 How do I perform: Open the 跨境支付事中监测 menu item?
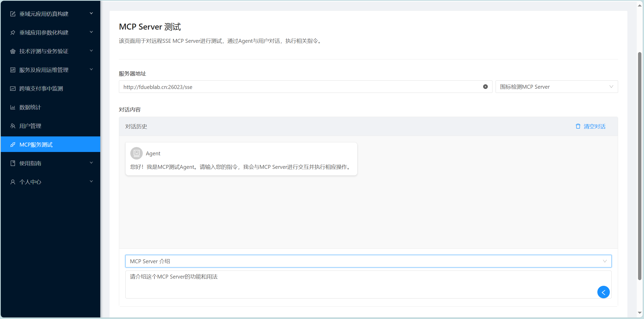coord(50,88)
